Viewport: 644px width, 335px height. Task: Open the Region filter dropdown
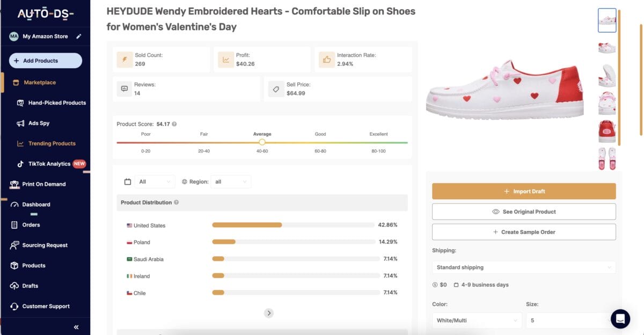pyautogui.click(x=231, y=181)
